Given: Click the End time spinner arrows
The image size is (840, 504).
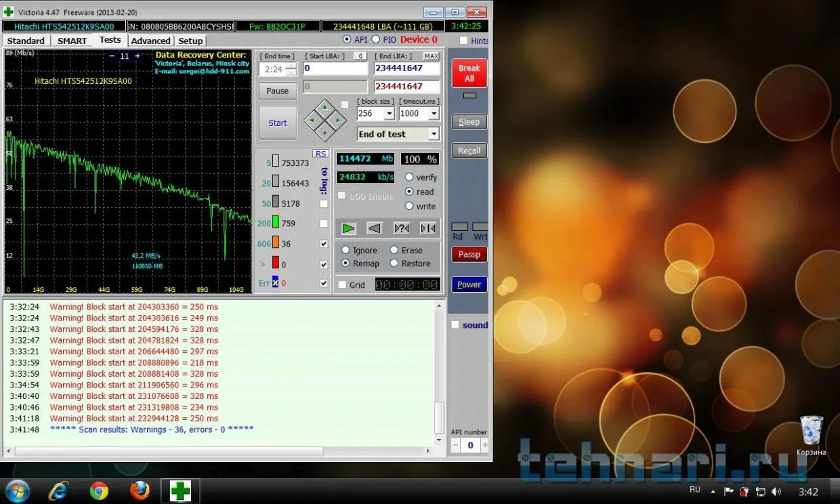Looking at the screenshot, I should tap(291, 69).
